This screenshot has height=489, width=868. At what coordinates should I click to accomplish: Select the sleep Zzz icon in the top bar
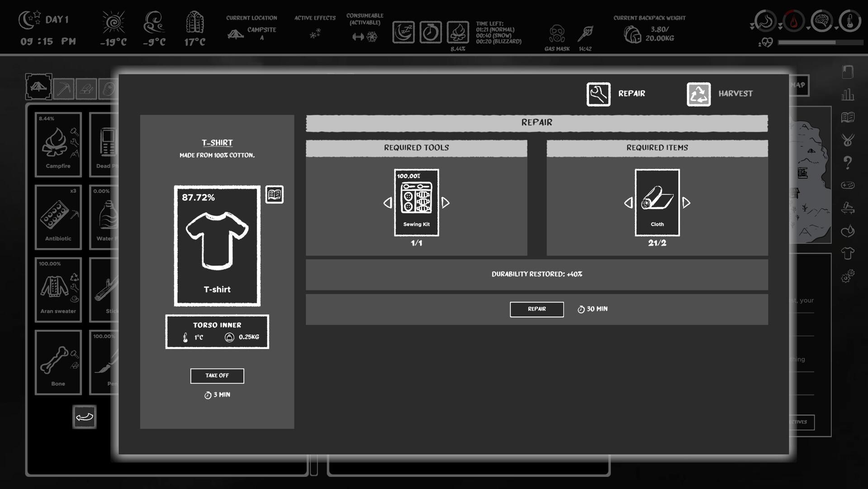coord(403,32)
